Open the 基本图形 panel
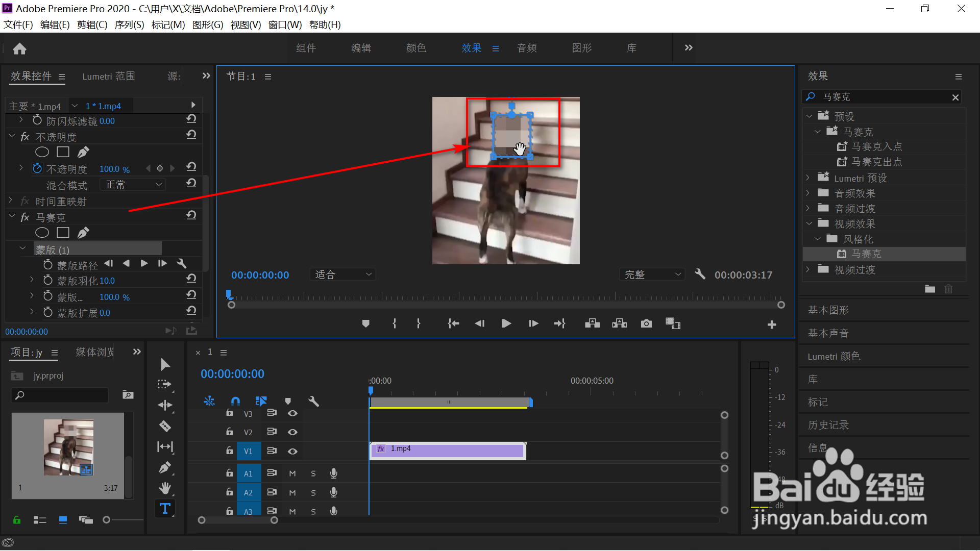The height and width of the screenshot is (551, 980). 828,310
